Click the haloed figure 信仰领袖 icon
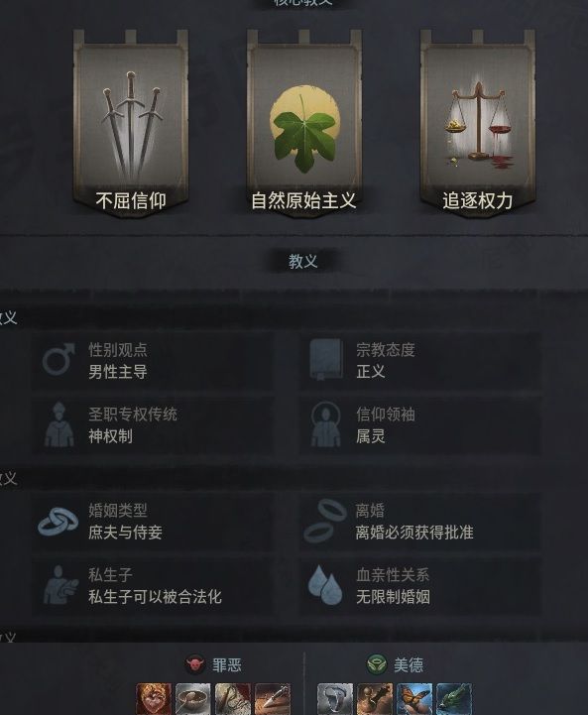The image size is (588, 715). (x=325, y=424)
